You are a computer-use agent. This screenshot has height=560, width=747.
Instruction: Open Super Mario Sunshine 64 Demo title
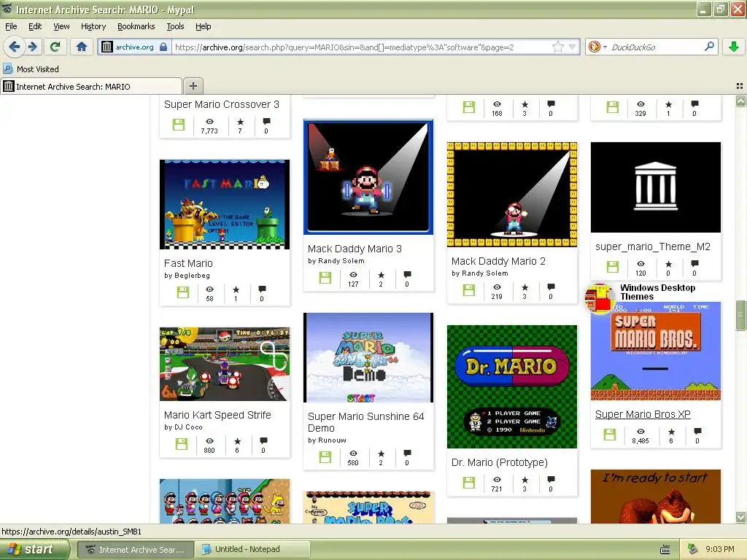pos(365,422)
